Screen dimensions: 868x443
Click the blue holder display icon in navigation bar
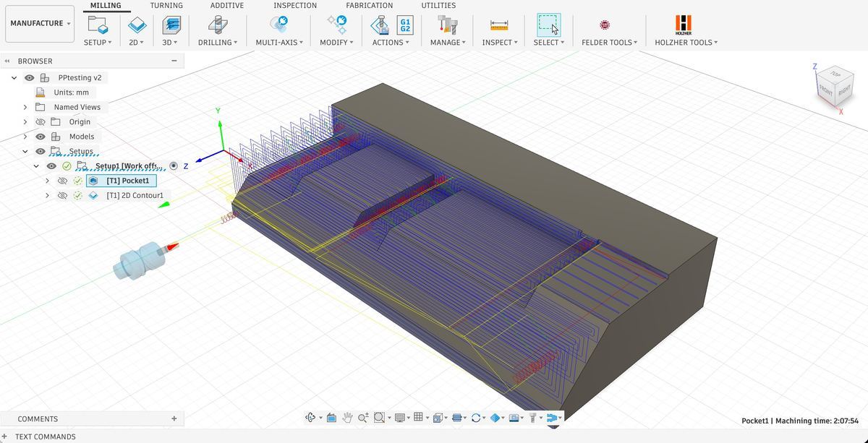click(x=551, y=417)
